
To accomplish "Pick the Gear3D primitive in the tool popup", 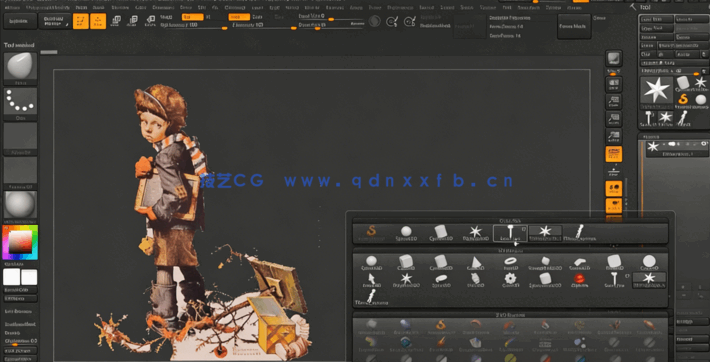I will coord(510,280).
